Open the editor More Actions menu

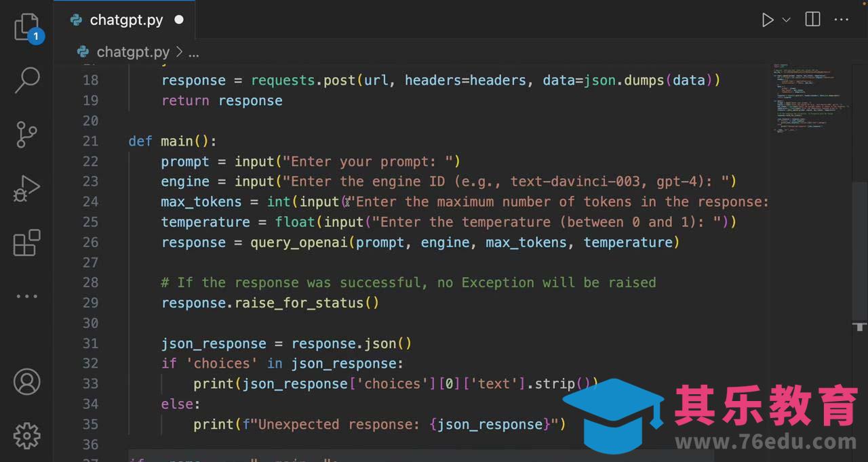tap(841, 20)
